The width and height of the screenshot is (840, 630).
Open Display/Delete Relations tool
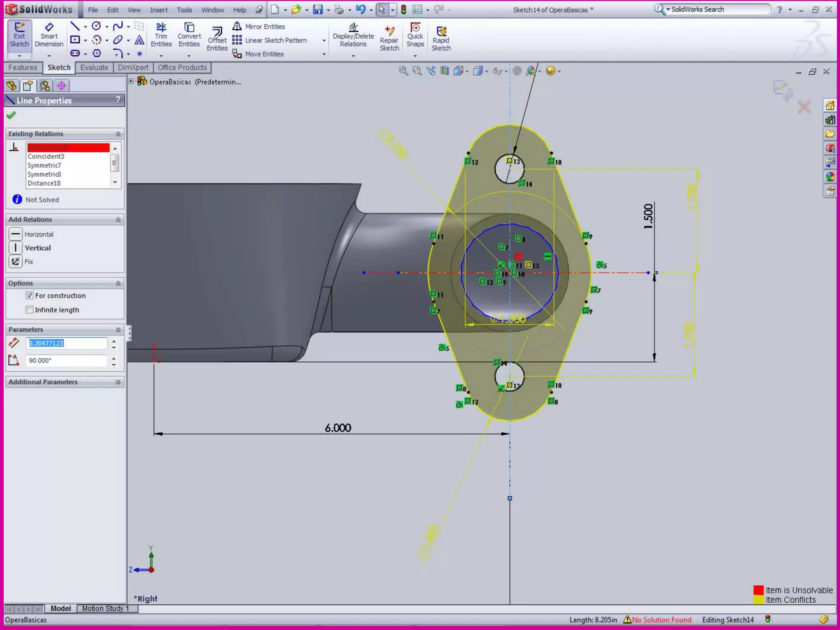(353, 35)
